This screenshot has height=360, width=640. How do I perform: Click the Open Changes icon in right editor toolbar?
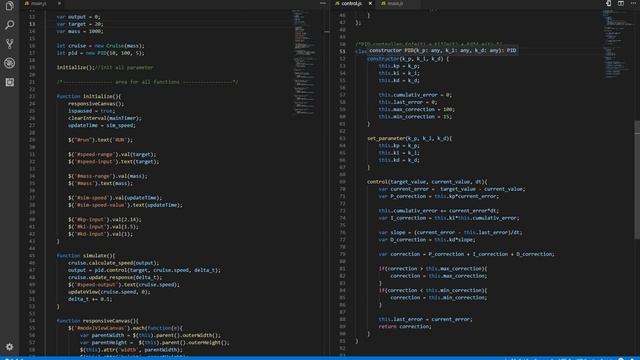tap(609, 3)
